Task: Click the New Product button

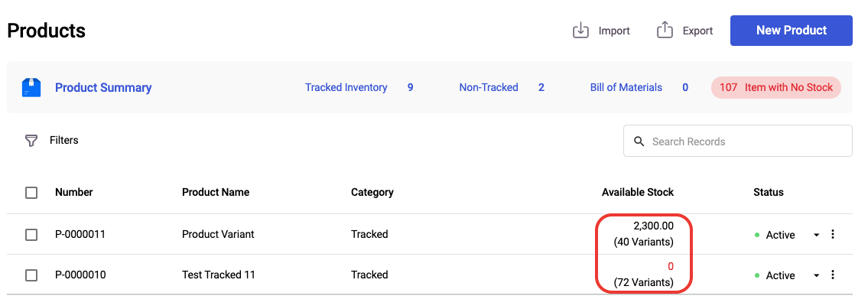Action: [x=791, y=31]
